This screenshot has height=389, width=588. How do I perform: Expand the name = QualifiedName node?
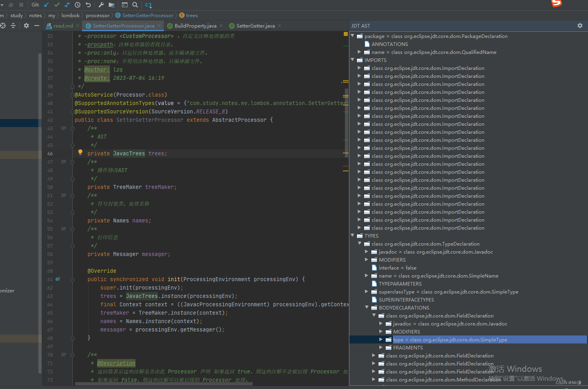coord(359,52)
